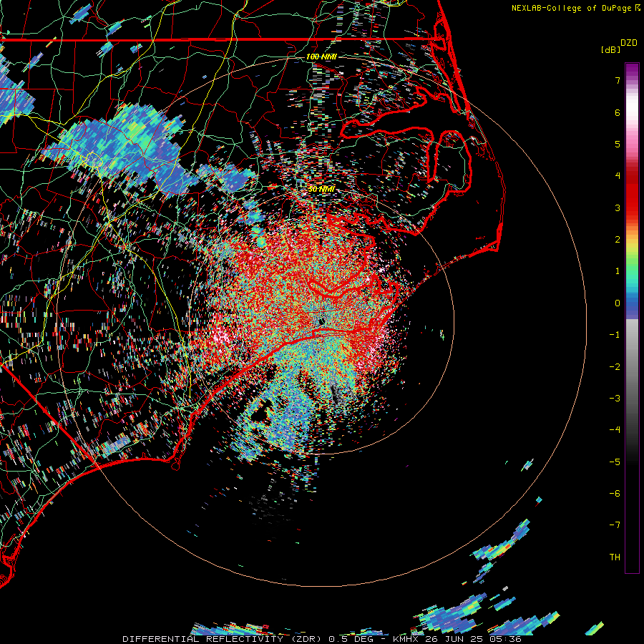The image size is (644, 644).
Task: Click the 5 value on color scale
Action: [618, 144]
